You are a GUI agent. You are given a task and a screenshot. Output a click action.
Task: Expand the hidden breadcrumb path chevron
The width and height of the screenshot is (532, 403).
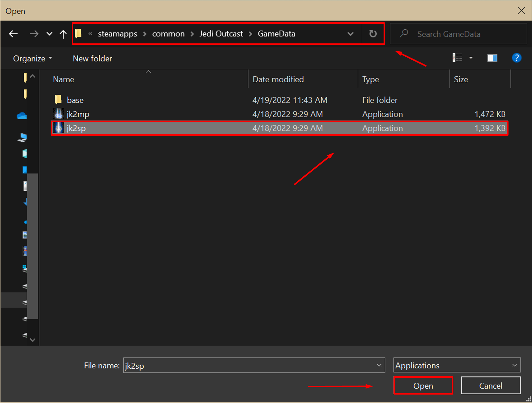[x=90, y=34]
